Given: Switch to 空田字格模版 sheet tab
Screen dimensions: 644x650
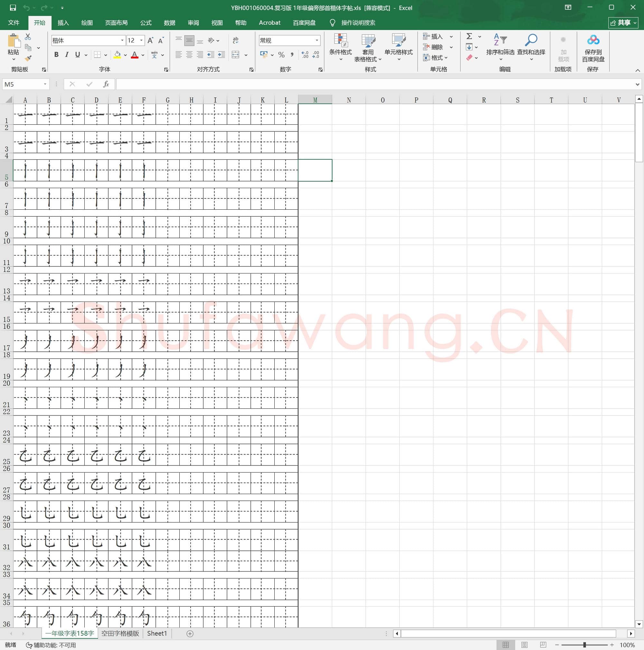Looking at the screenshot, I should pyautogui.click(x=120, y=633).
